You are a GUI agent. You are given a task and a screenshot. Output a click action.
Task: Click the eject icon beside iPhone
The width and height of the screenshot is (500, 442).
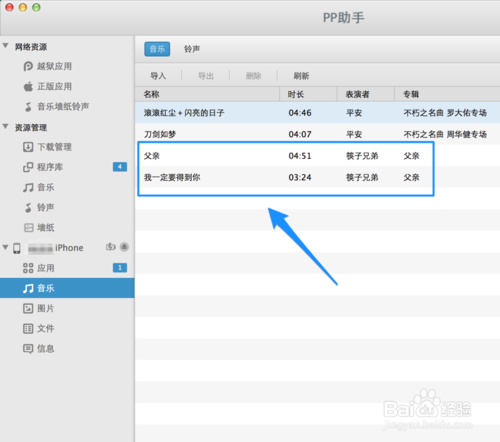click(x=124, y=247)
